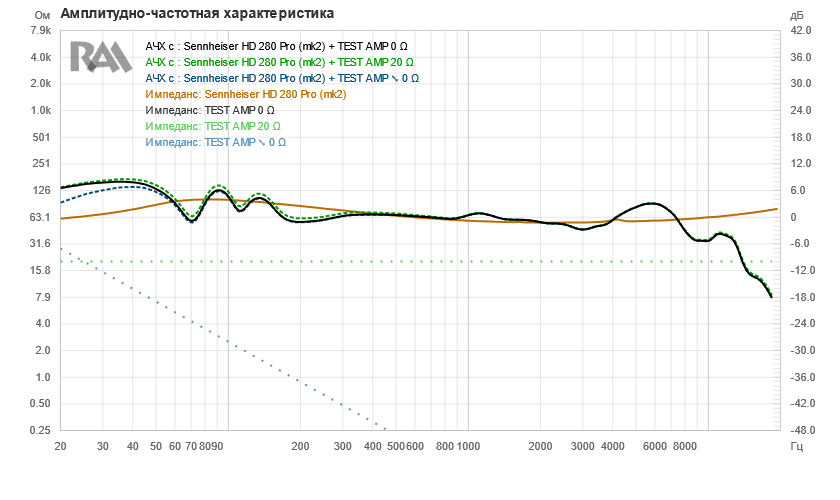Viewport: 840px width, 500px height.
Task: Click the '12.0' dB axis value
Action: [801, 163]
